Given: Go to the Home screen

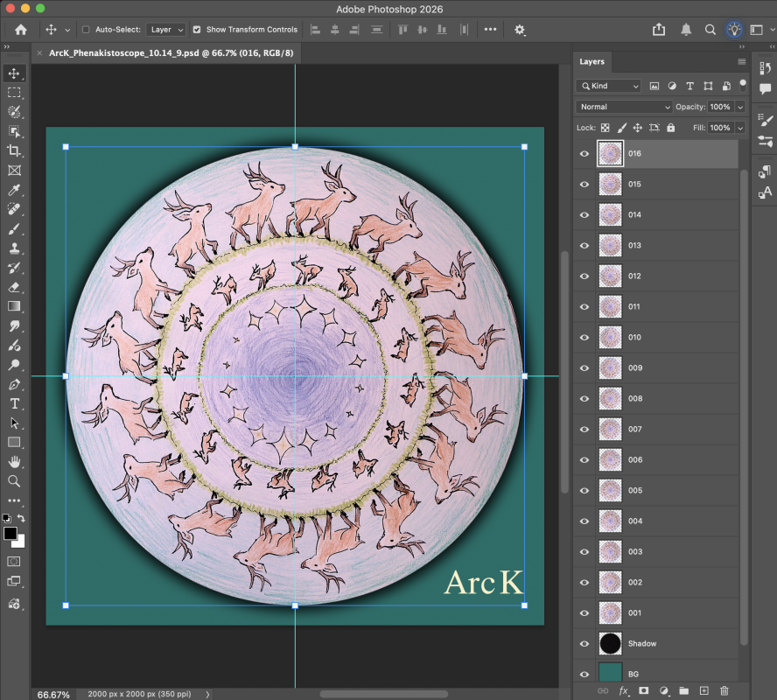Looking at the screenshot, I should tap(21, 30).
